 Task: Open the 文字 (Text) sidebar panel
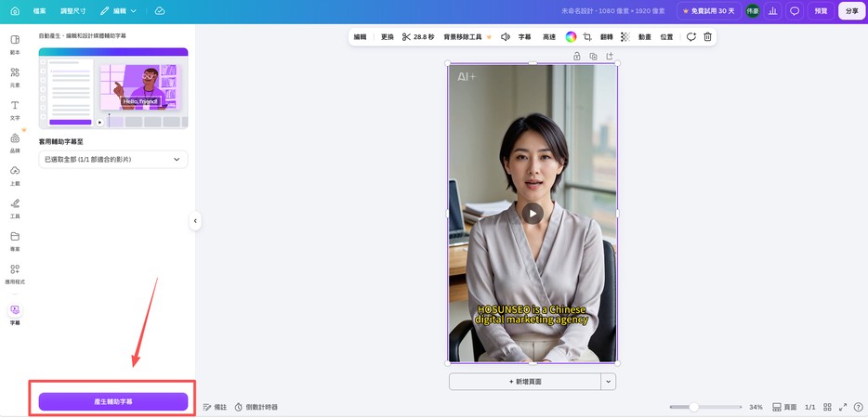[x=15, y=111]
